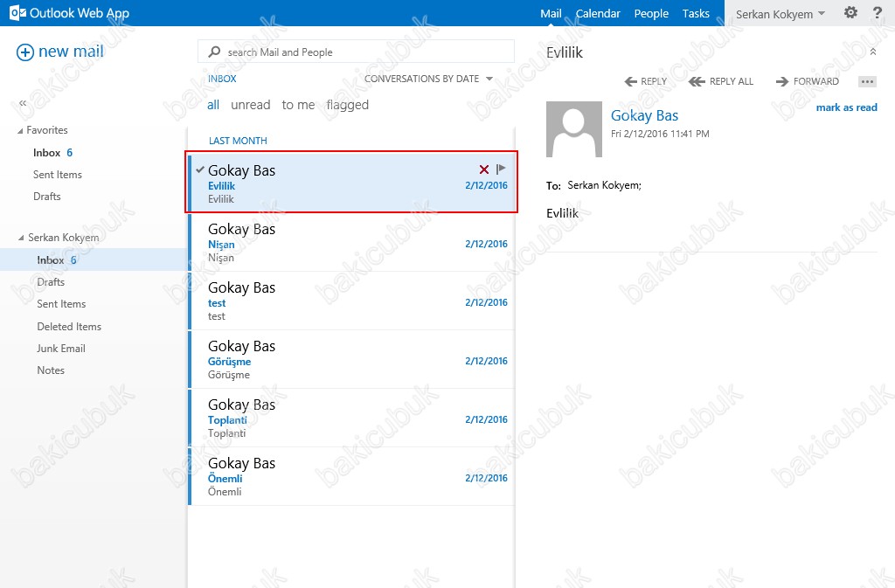Filter flagged messages
The height and width of the screenshot is (588, 895).
coord(348,105)
